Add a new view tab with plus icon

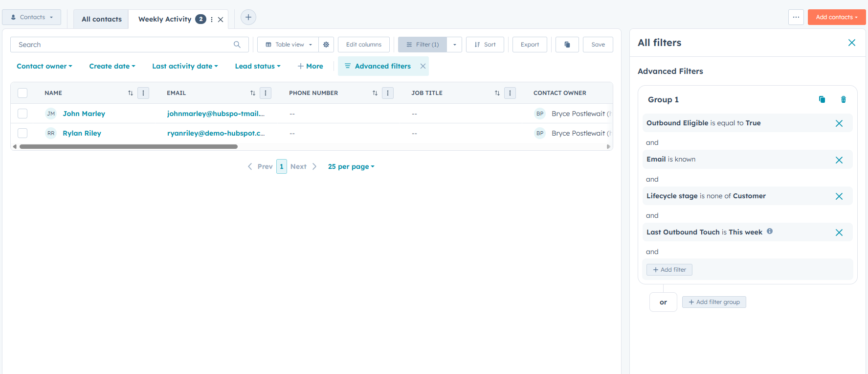248,17
